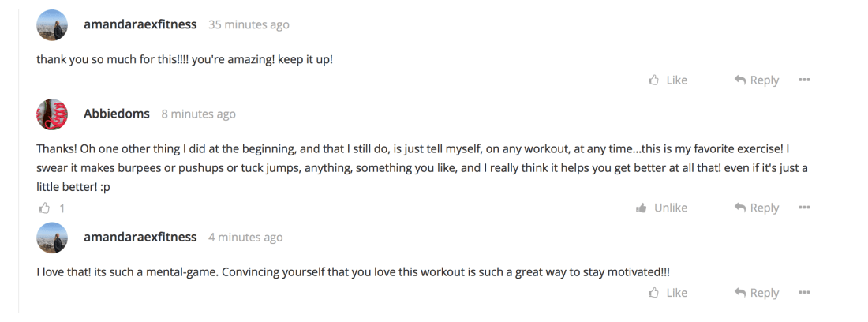This screenshot has height=322, width=868.
Task: Like the 'I love that!' comment
Action: click(668, 293)
